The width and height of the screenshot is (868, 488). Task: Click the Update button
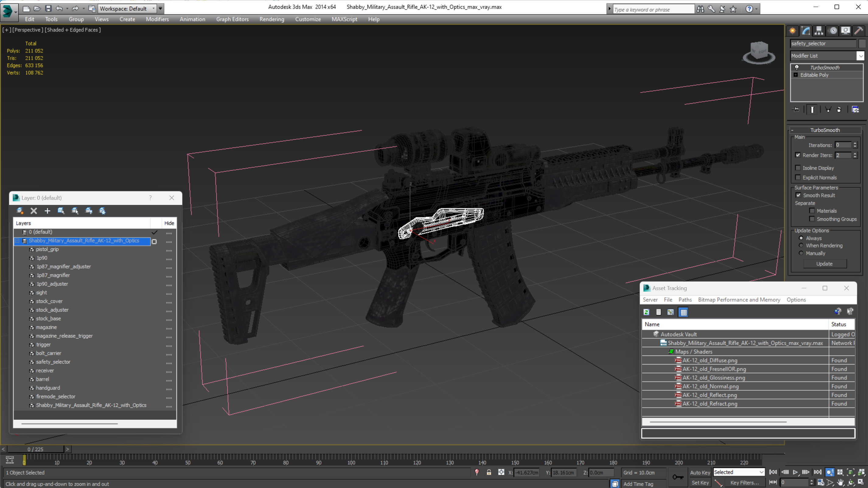[824, 264]
